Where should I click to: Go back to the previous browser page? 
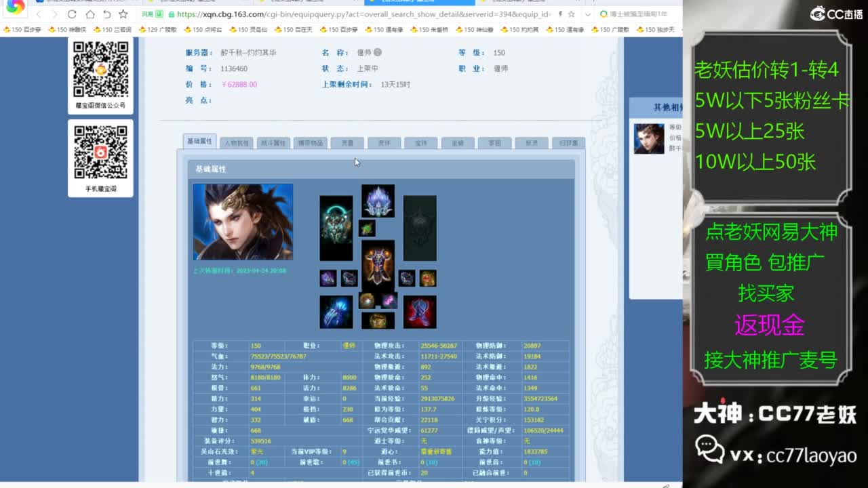coord(39,14)
